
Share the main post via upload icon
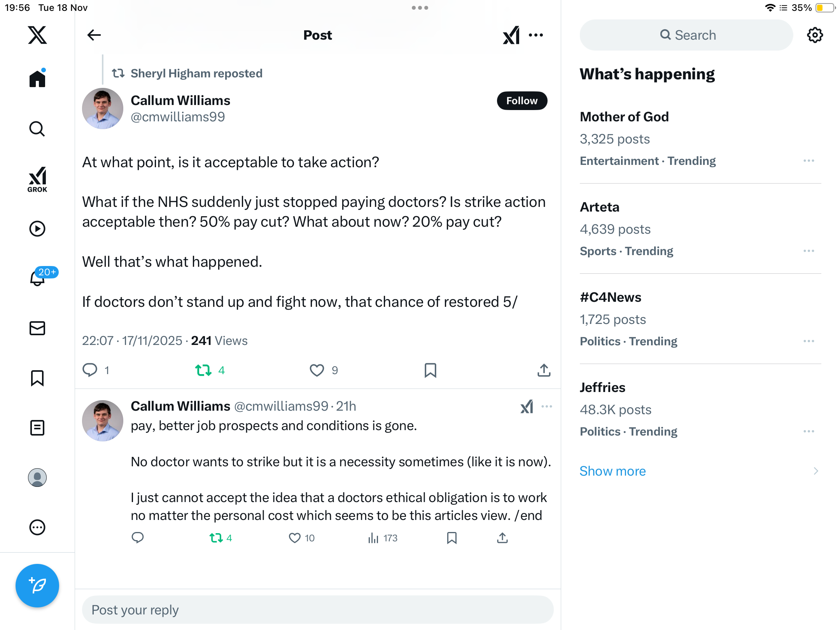point(544,370)
